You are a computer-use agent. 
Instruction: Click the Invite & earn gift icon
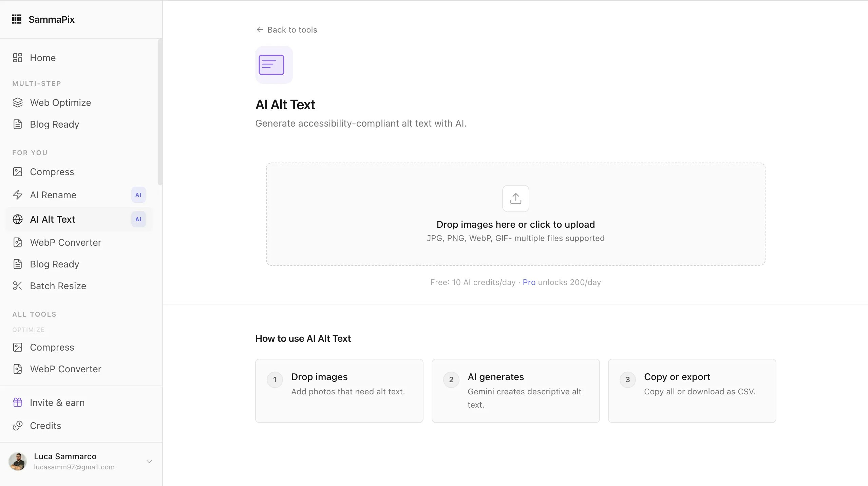point(18,403)
